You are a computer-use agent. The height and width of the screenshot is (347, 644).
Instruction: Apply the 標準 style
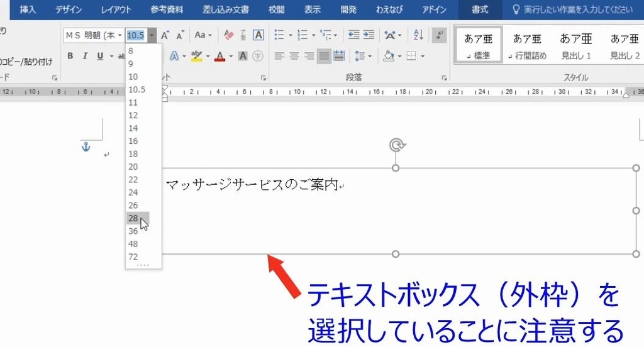pos(478,46)
